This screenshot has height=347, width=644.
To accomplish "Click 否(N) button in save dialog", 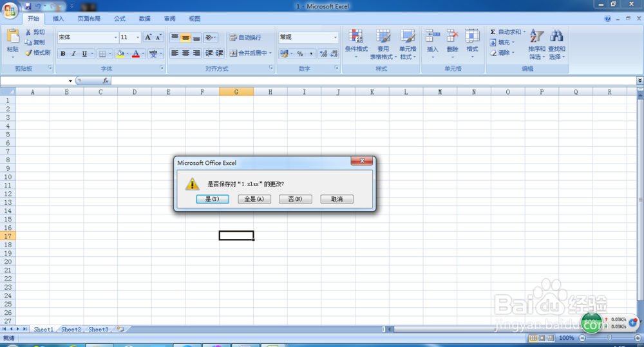I will pos(296,199).
